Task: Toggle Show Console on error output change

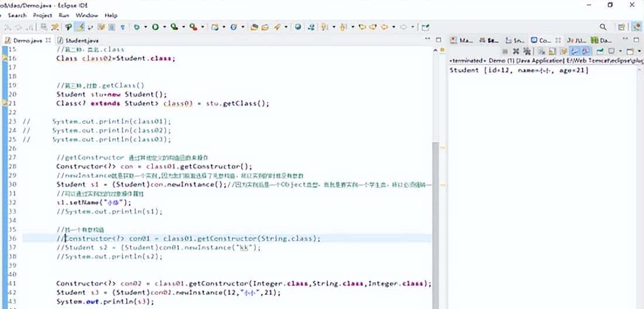Action: pyautogui.click(x=586, y=51)
